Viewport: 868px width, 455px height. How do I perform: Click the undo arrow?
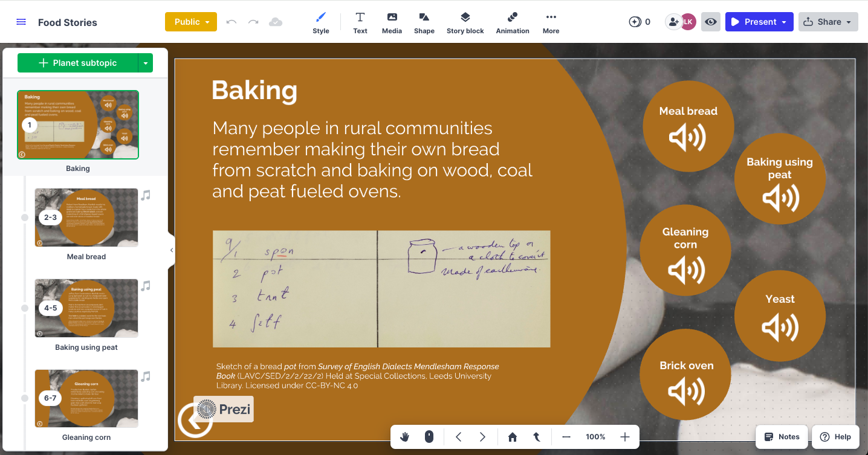coord(232,22)
